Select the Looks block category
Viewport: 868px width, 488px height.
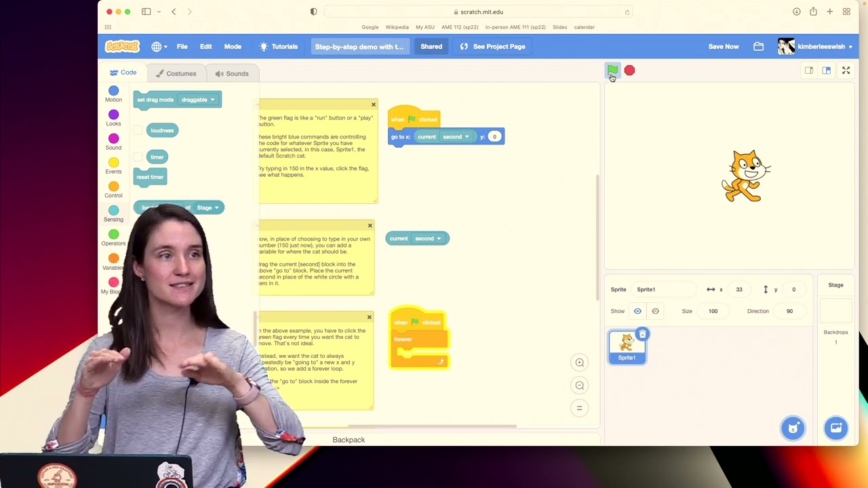(x=113, y=119)
